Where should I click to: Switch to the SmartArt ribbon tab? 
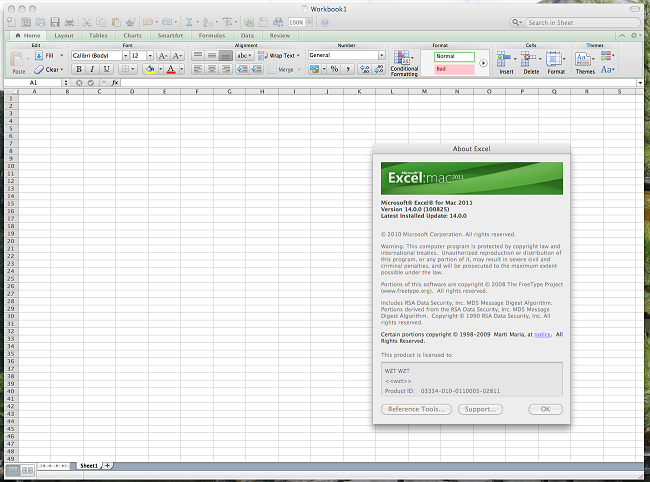click(170, 36)
